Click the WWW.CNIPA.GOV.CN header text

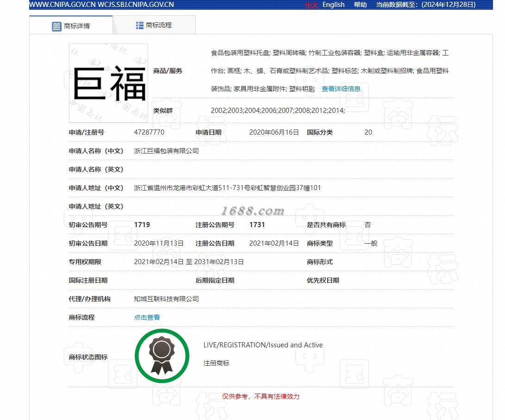101,5
